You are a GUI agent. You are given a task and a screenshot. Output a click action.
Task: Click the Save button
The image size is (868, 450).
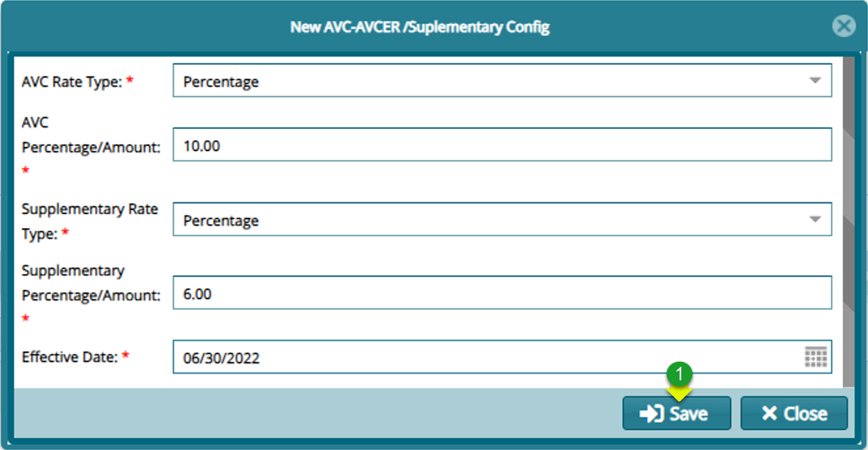677,413
